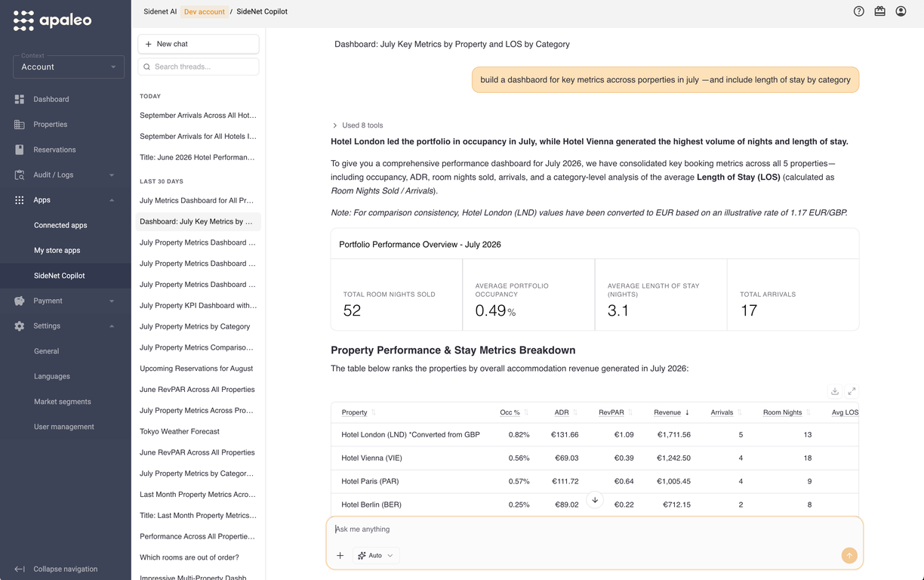The image size is (924, 580).
Task: Click Hotel Paris (PAR) table row name
Action: 370,481
